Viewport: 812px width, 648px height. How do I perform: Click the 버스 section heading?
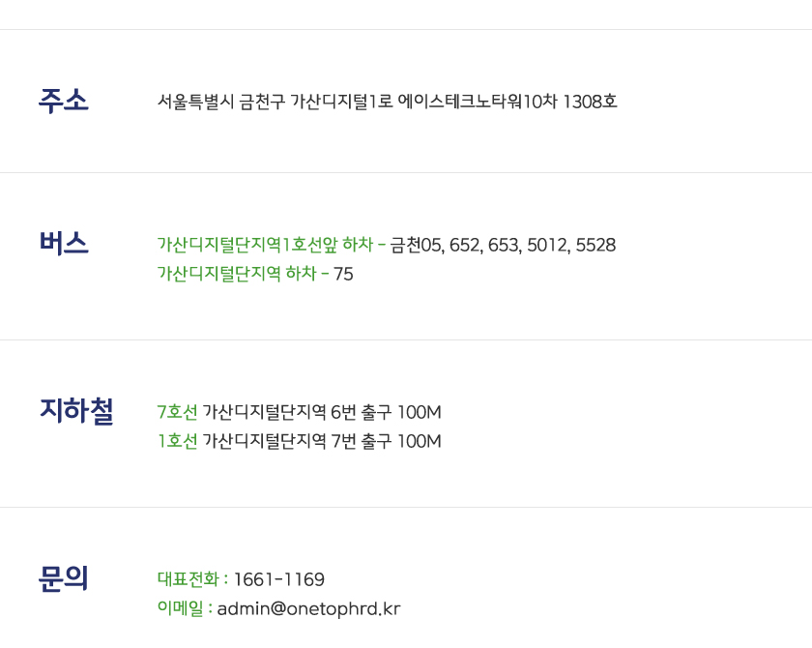click(x=64, y=243)
